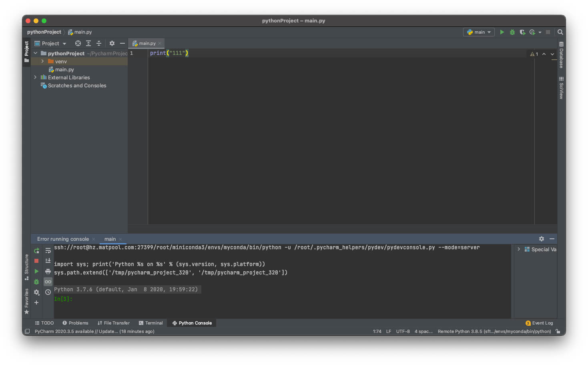
Task: Open the Database side tool window
Action: tap(561, 55)
